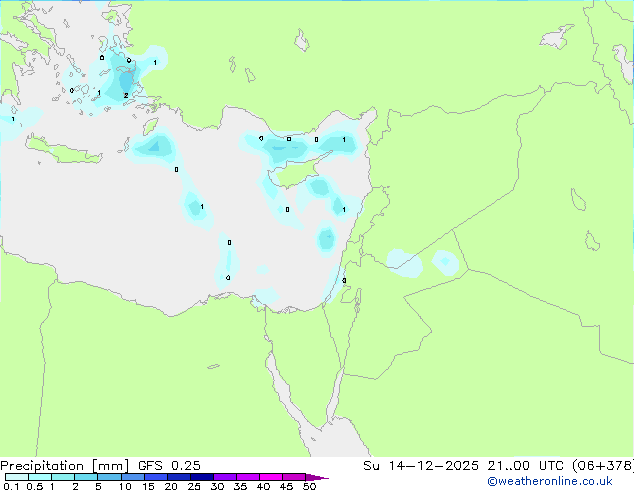Select the 'GFS 0.25' model label

[x=169, y=466]
